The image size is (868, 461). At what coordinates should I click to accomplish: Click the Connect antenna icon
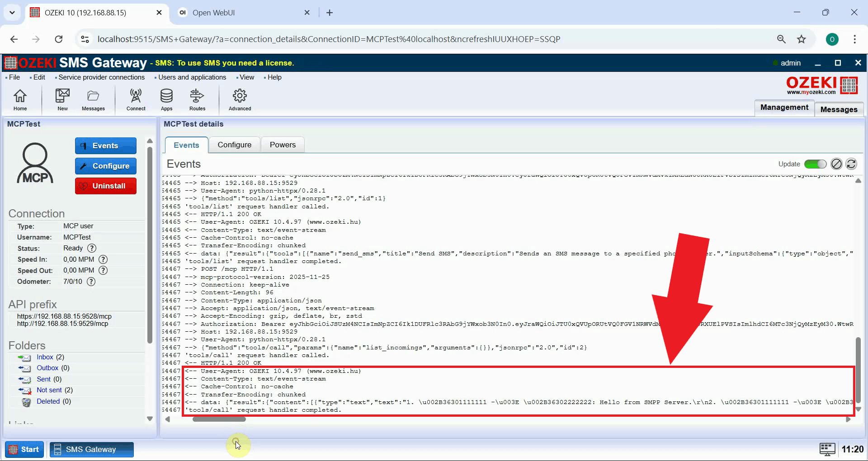136,99
